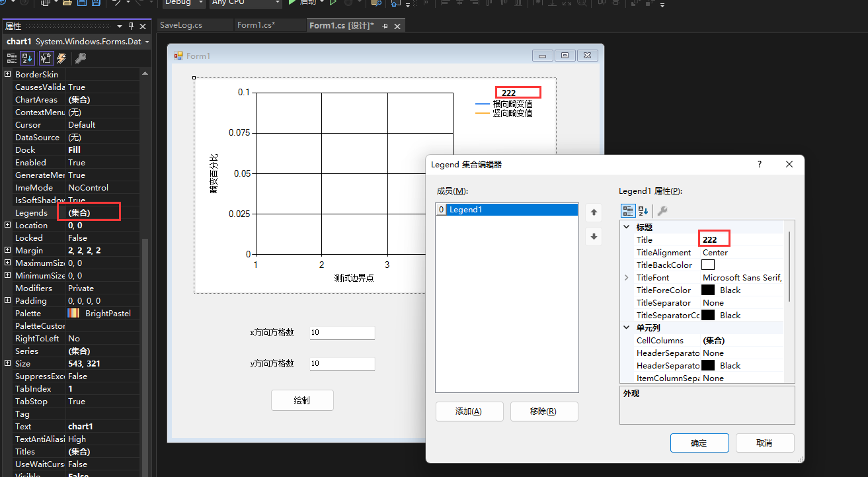Toggle auto-hide pin on the Properties panel
The image size is (868, 477).
[131, 26]
